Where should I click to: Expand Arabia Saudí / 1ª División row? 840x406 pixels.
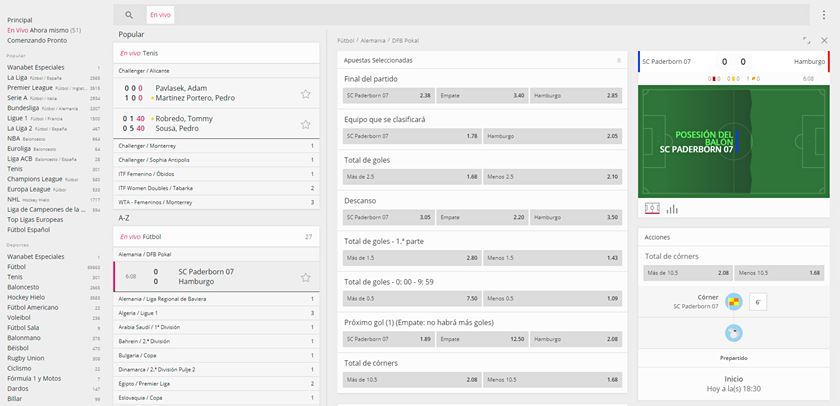coord(216,327)
